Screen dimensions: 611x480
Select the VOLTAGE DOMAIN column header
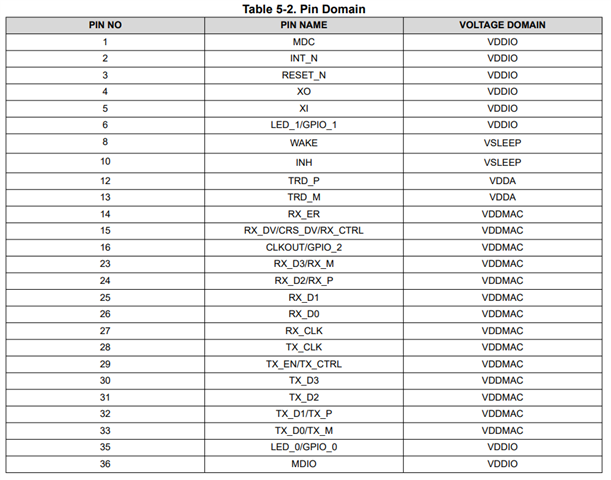pos(502,24)
